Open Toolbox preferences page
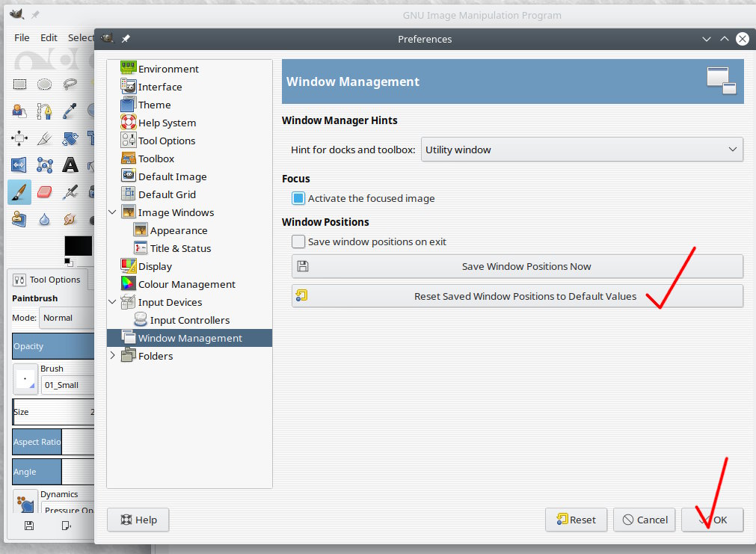 coord(156,158)
